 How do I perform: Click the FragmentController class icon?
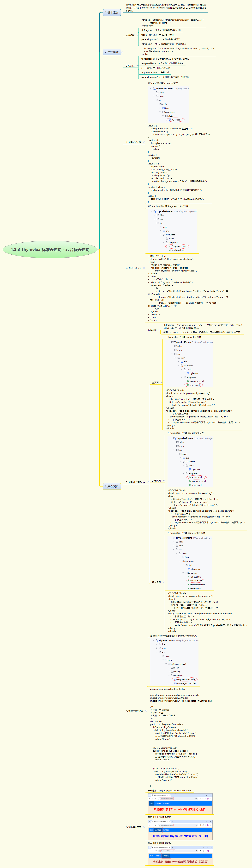(x=175, y=679)
